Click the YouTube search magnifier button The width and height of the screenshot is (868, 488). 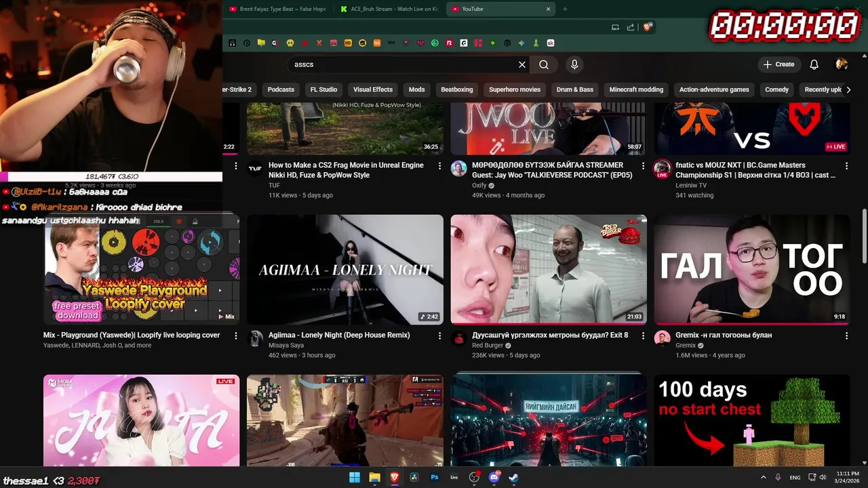tap(544, 64)
